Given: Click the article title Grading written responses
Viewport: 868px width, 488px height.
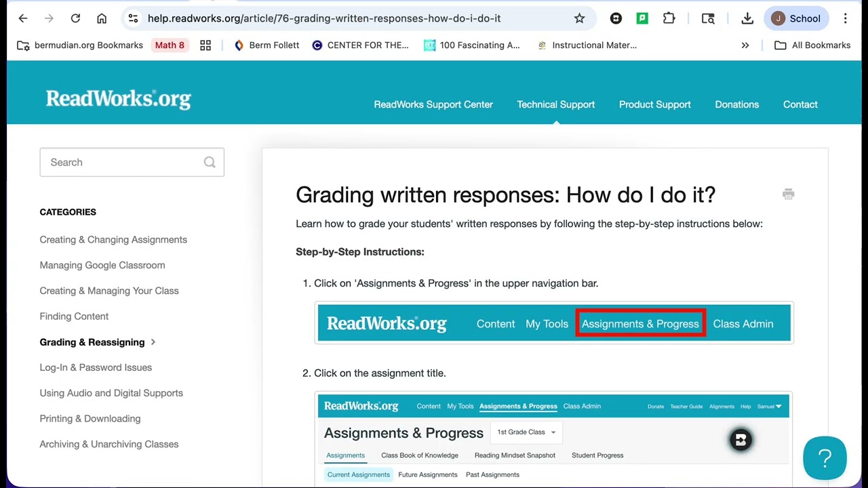Looking at the screenshot, I should [x=505, y=195].
